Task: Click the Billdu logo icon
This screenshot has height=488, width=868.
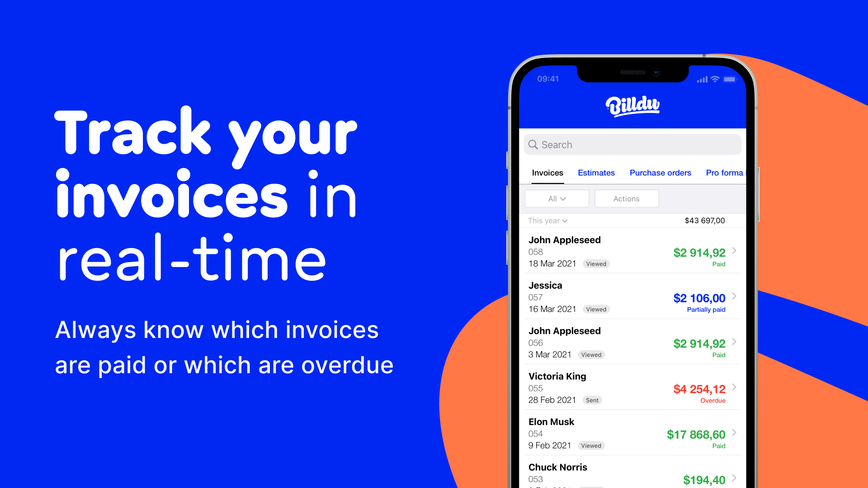Action: [631, 105]
